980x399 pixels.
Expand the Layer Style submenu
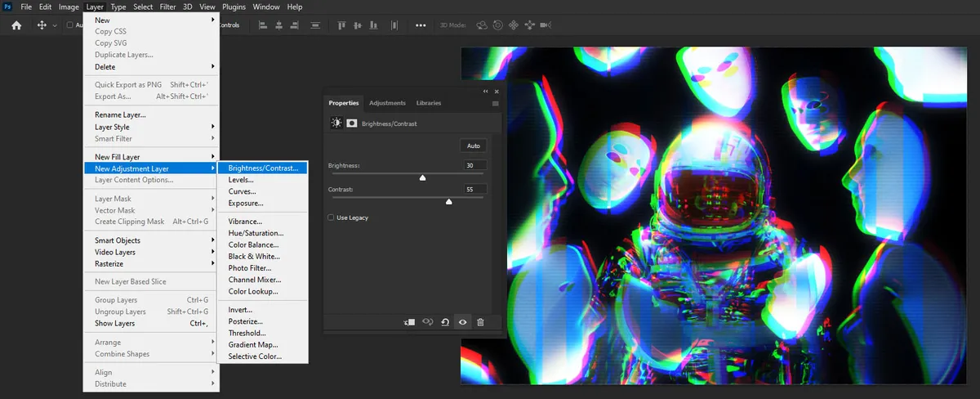(151, 127)
